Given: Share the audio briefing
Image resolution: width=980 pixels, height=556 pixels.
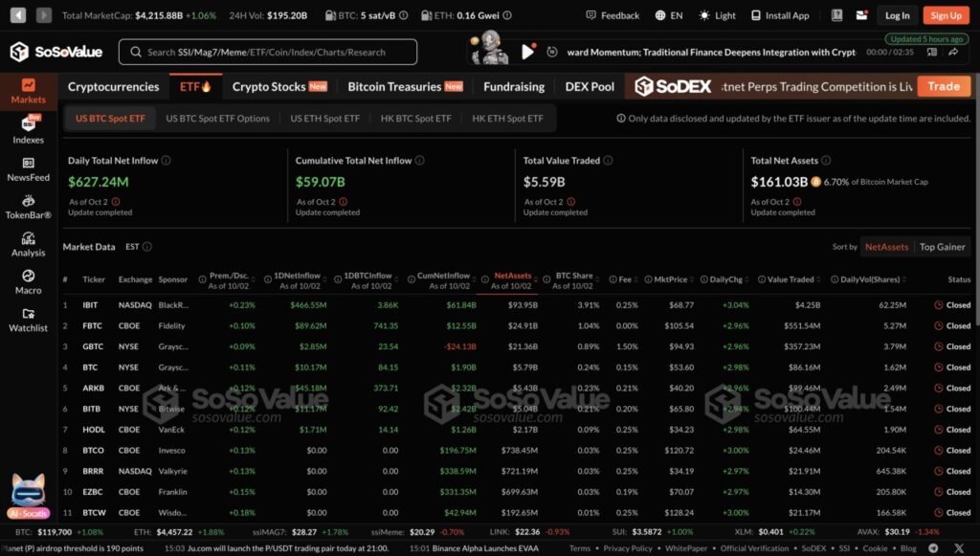Looking at the screenshot, I should (953, 53).
